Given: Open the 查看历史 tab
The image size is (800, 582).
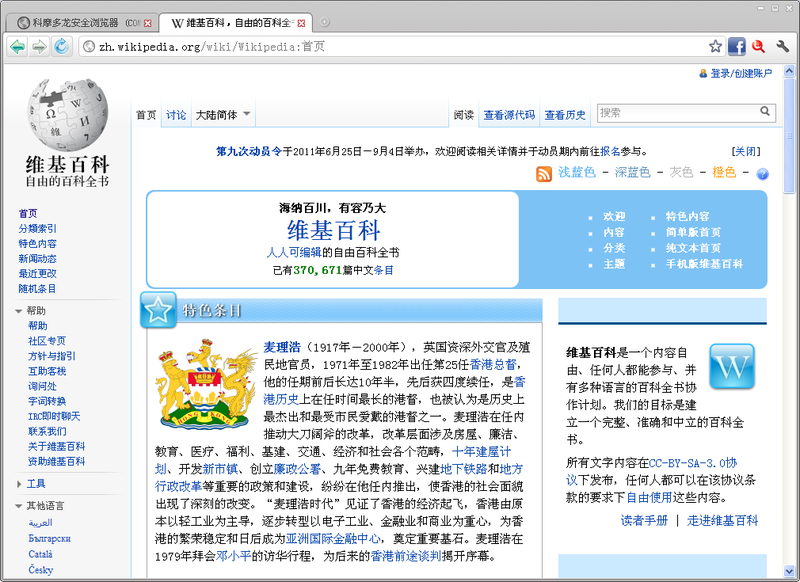Looking at the screenshot, I should [x=565, y=115].
